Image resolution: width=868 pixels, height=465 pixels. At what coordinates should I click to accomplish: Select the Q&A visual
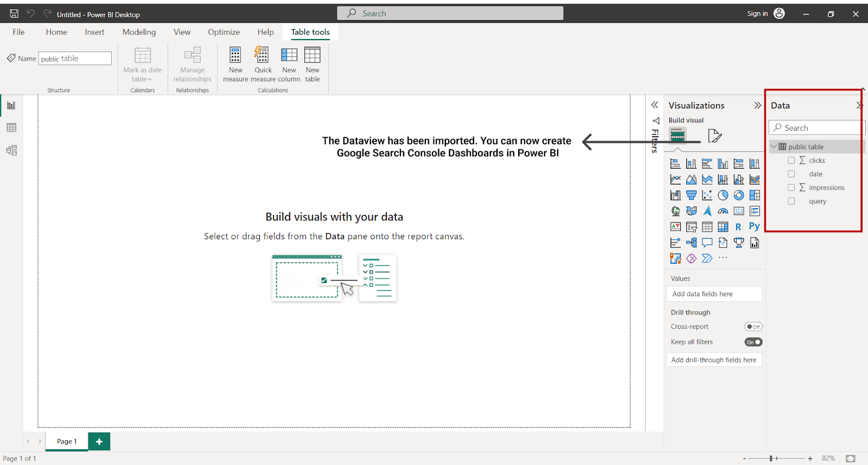pos(707,243)
